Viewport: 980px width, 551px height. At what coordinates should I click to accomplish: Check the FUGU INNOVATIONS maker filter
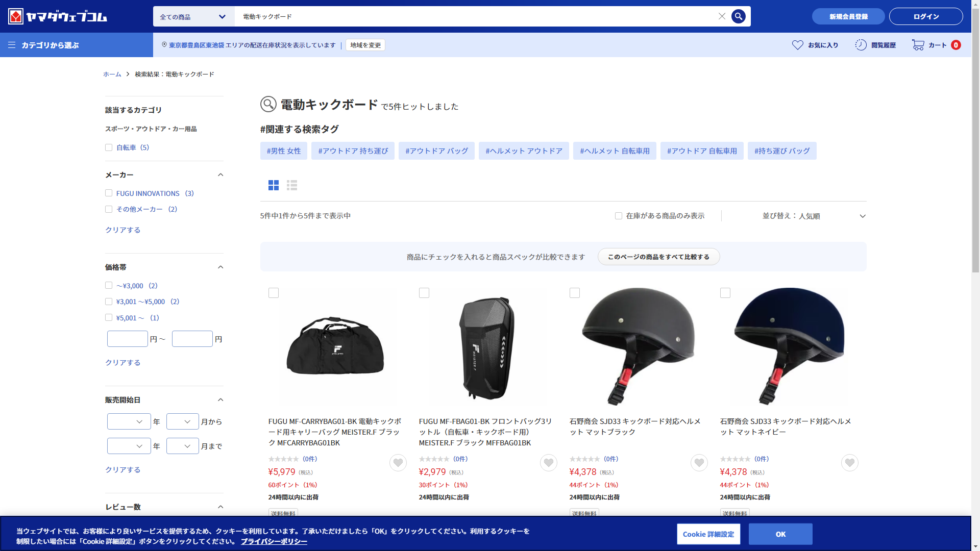(109, 193)
